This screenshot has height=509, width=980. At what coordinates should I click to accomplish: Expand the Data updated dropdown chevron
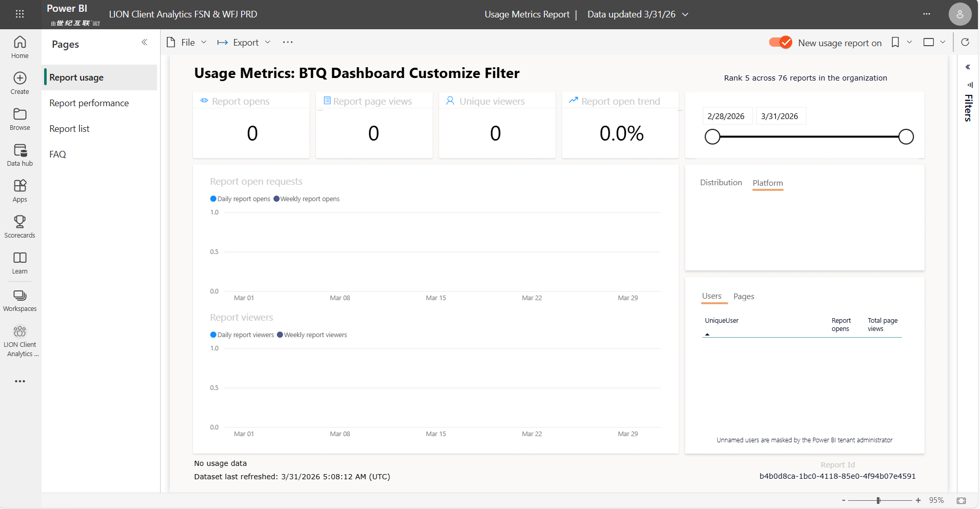[x=685, y=14]
